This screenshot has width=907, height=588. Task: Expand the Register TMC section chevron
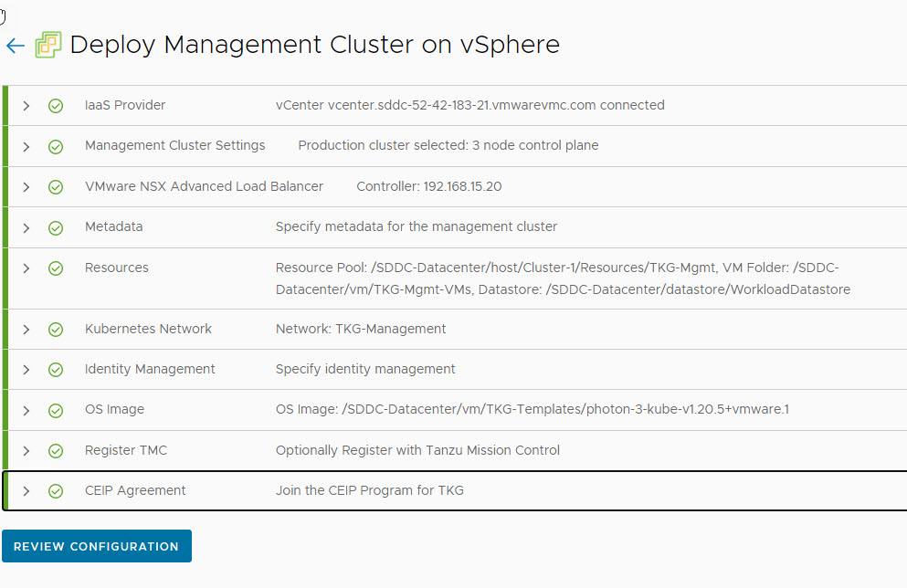(x=26, y=451)
